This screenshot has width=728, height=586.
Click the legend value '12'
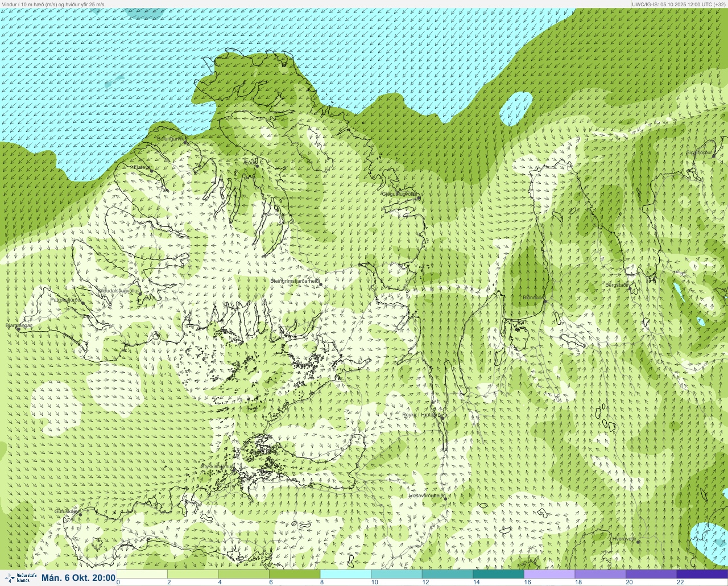coord(425,582)
